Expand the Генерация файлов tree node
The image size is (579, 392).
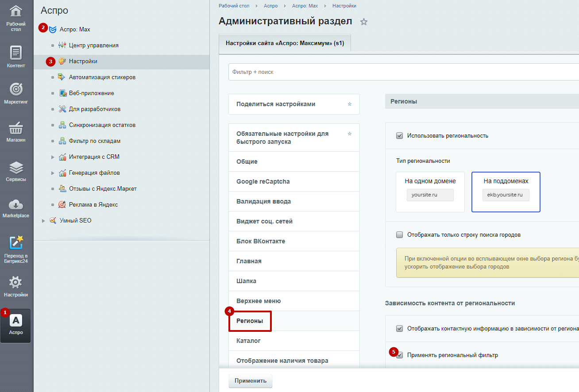point(53,173)
